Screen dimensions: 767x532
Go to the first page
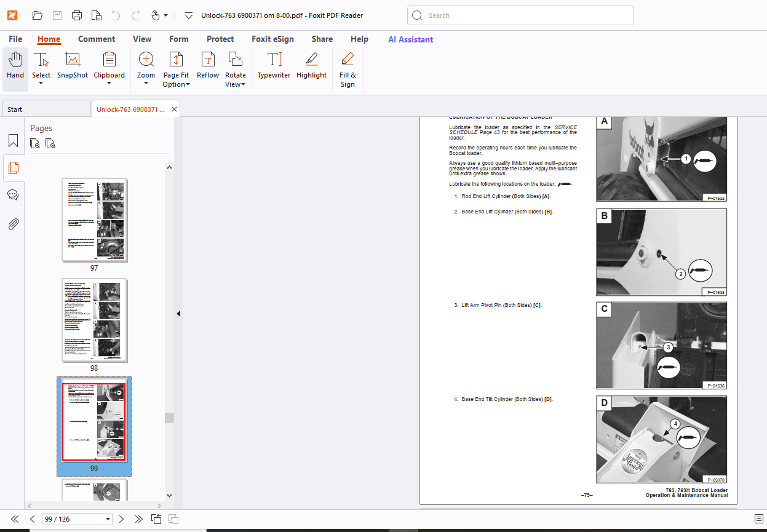pos(15,519)
